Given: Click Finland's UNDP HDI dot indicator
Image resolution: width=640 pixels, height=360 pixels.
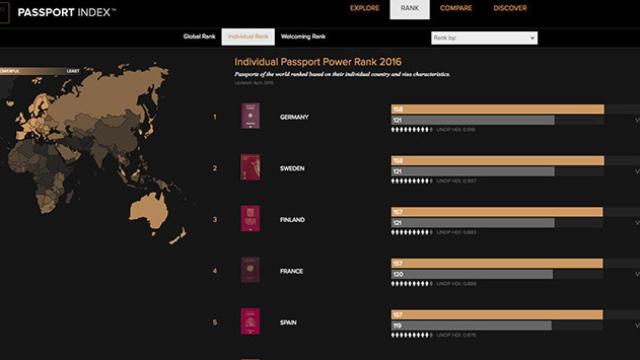Looking at the screenshot, I should (411, 233).
